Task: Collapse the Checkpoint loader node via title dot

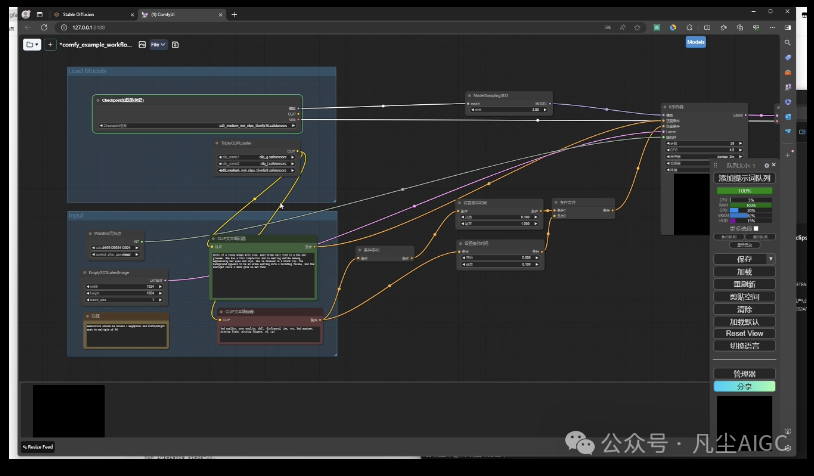Action: coord(98,100)
